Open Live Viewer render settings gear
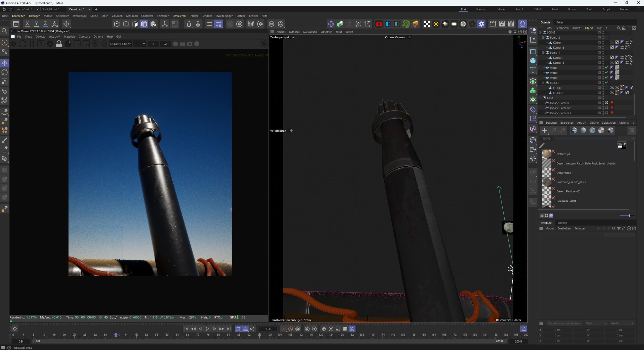The height and width of the screenshot is (350, 644). pos(49,44)
